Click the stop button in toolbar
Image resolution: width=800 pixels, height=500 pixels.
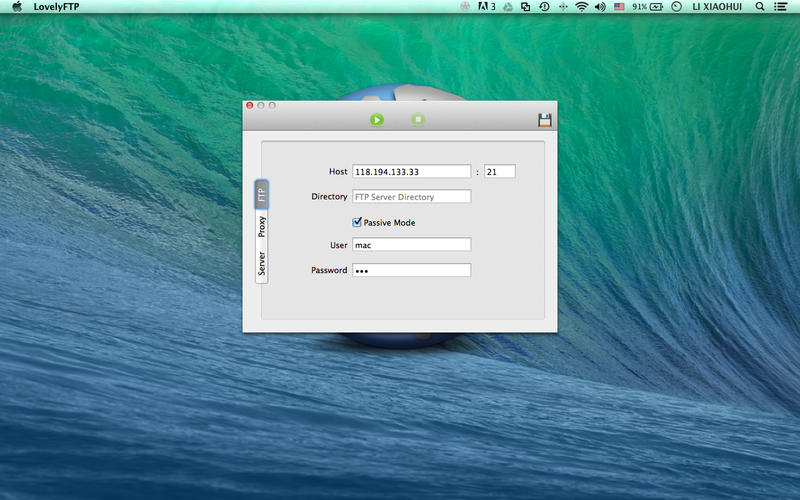pos(418,120)
